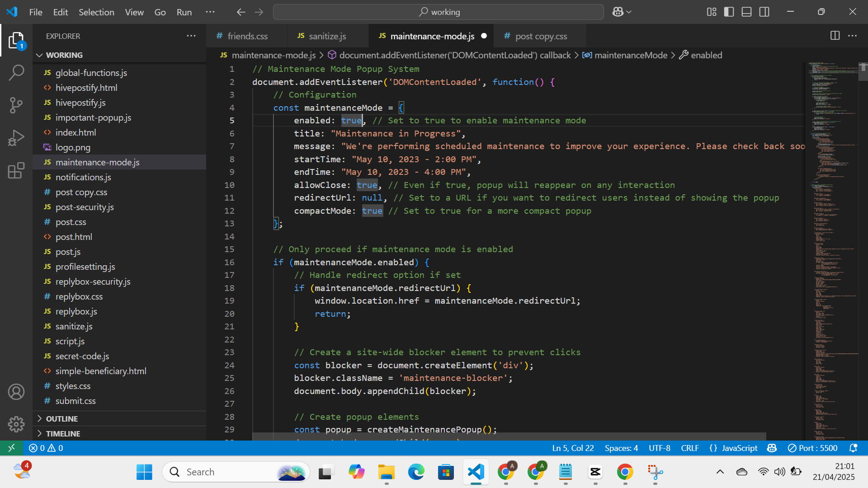Image resolution: width=868 pixels, height=488 pixels.
Task: Open notifications bell in status bar
Action: click(x=854, y=448)
